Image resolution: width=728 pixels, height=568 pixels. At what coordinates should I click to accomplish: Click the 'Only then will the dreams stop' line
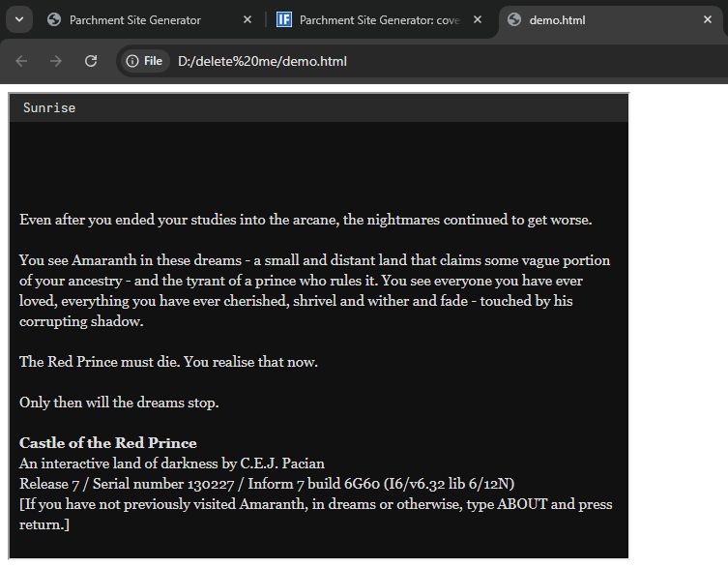(119, 403)
